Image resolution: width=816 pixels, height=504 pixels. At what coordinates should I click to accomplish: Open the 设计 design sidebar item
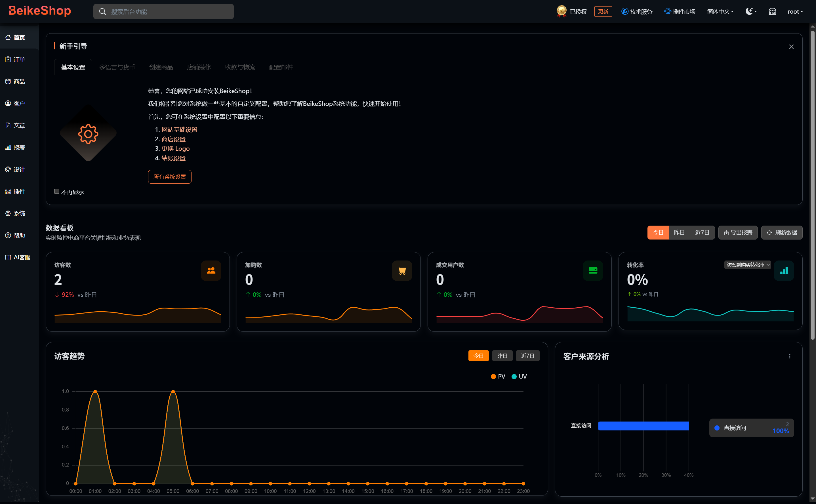(19, 169)
